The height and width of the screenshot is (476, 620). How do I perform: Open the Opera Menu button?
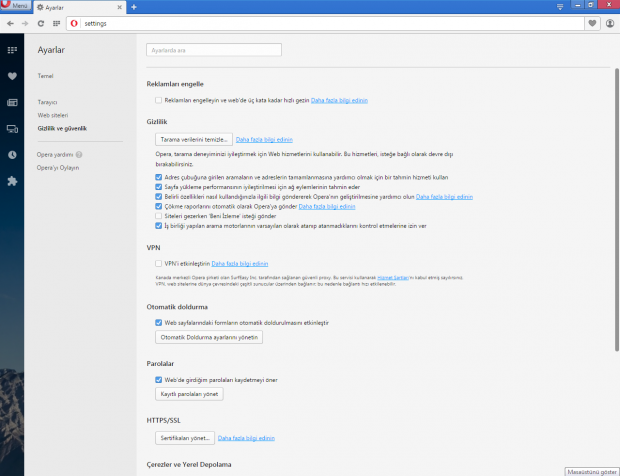[x=15, y=6]
